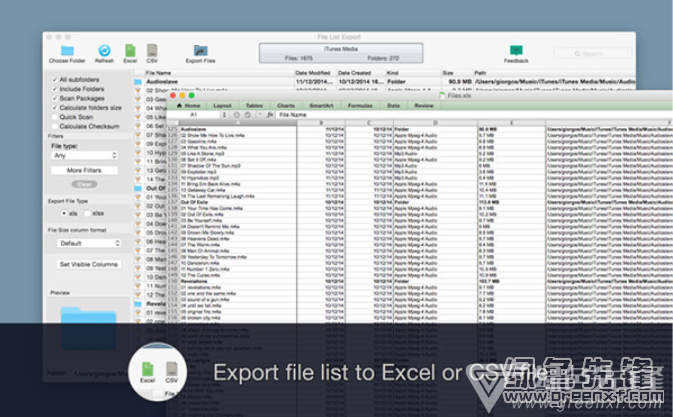Open the Choose Folder toolbar icon
The height and width of the screenshot is (417, 673).
coord(67,51)
